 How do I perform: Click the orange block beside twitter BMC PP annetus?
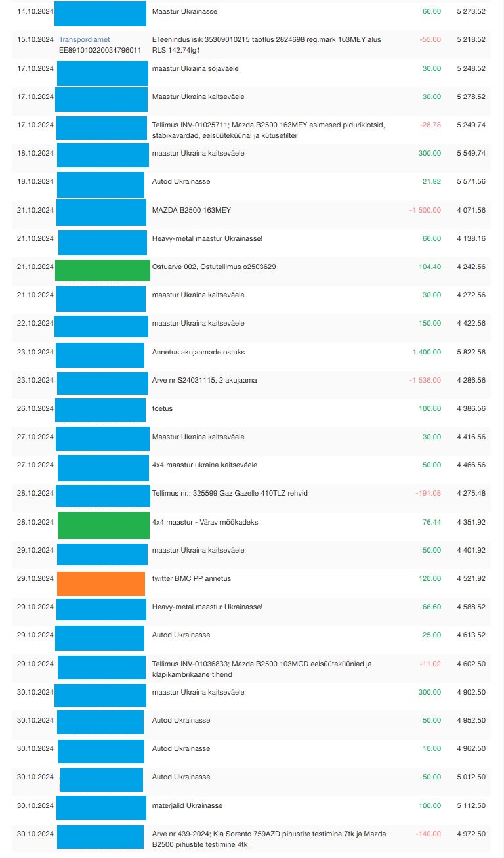click(101, 584)
